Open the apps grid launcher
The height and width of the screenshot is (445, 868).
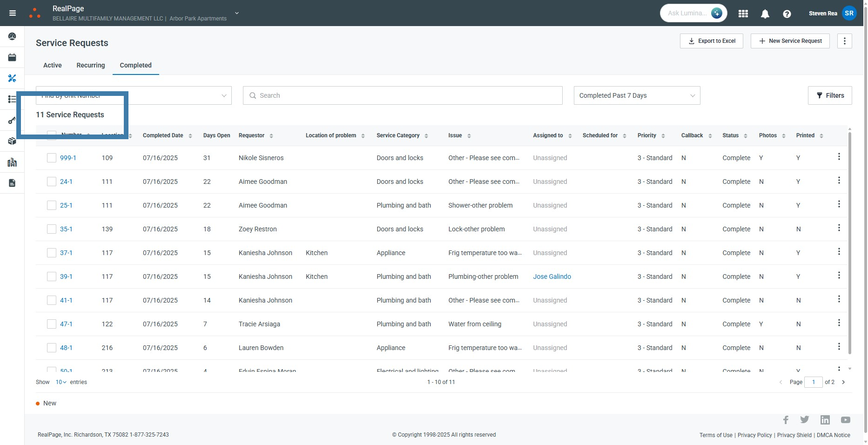(x=743, y=13)
